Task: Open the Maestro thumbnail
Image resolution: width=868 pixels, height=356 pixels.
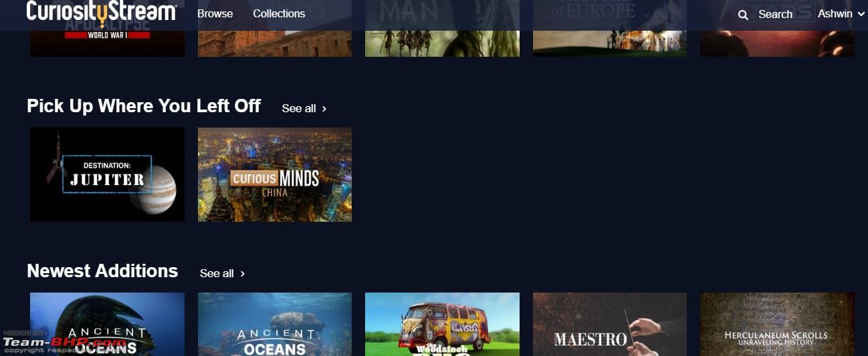Action: coord(610,324)
